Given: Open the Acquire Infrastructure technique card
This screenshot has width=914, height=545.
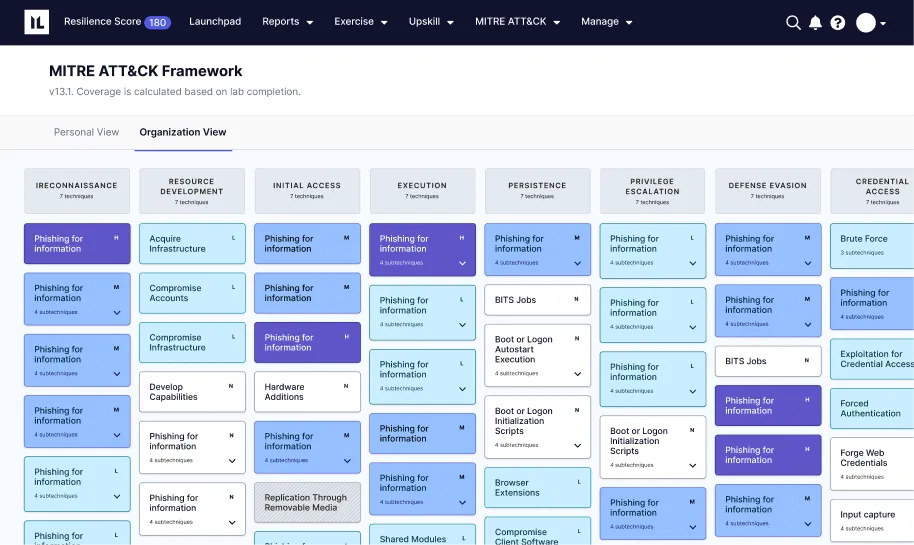Looking at the screenshot, I should click(x=192, y=244).
